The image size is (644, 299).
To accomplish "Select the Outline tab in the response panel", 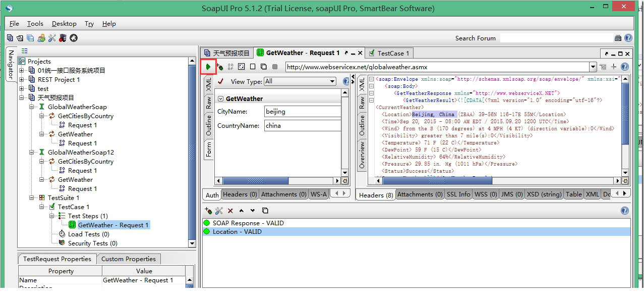I will click(362, 125).
